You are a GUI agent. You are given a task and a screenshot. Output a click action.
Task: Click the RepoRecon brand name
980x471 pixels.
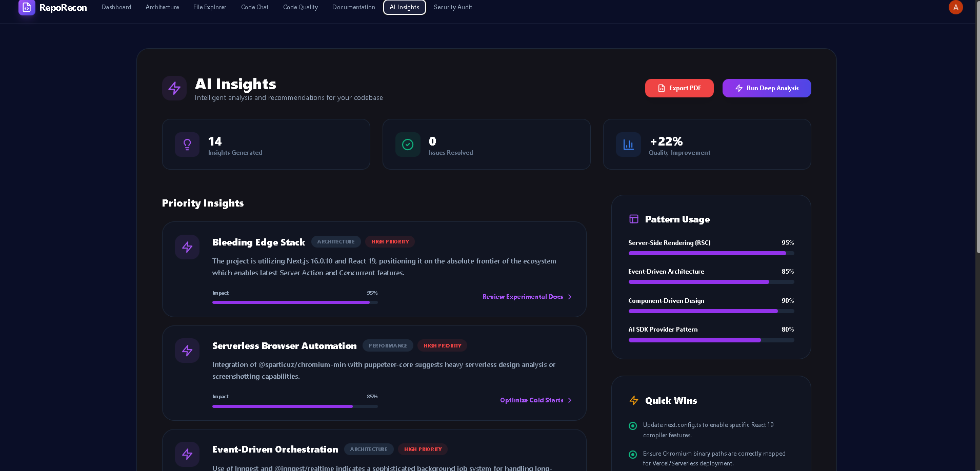(63, 8)
